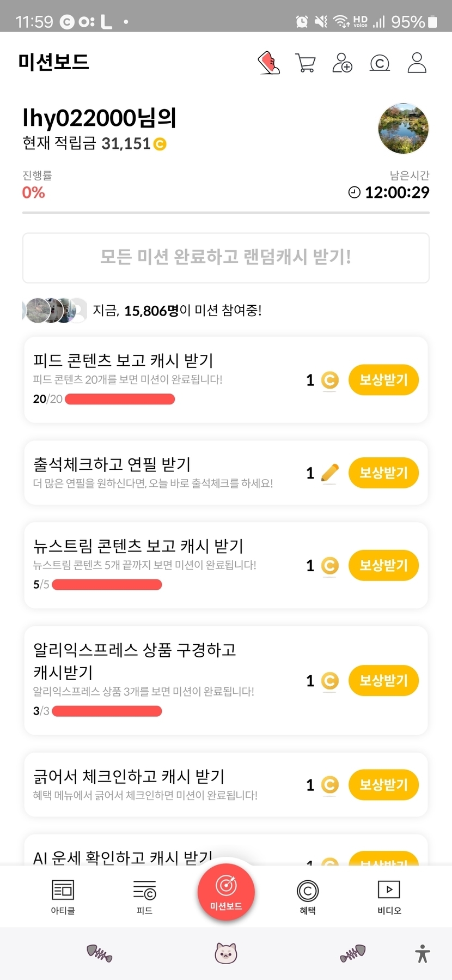Claim reward for feed content mission
The width and height of the screenshot is (452, 980).
(x=383, y=380)
